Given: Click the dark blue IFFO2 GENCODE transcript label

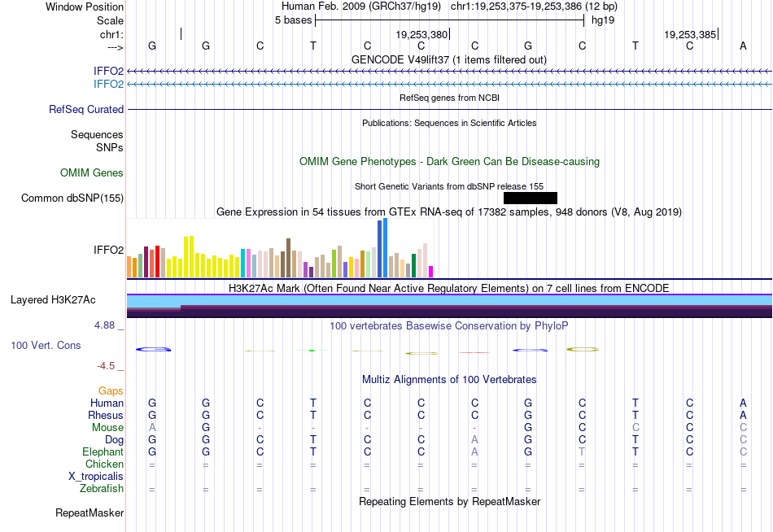Looking at the screenshot, I should pos(108,71).
